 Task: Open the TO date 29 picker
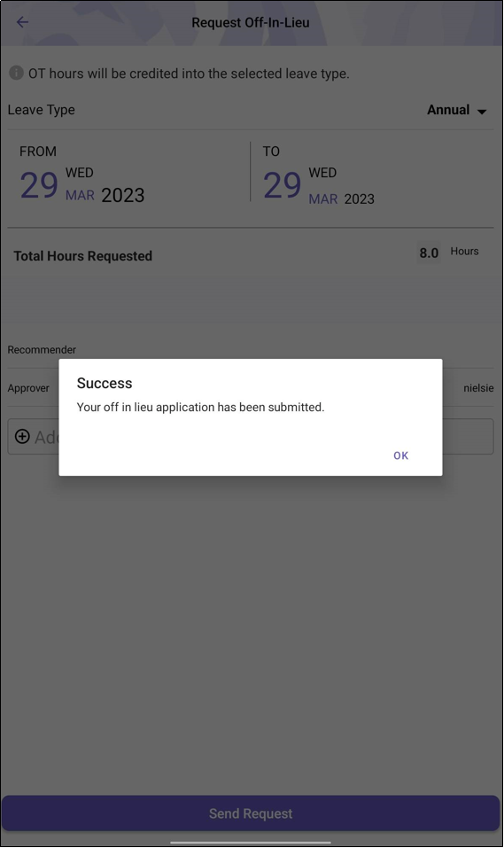[282, 185]
